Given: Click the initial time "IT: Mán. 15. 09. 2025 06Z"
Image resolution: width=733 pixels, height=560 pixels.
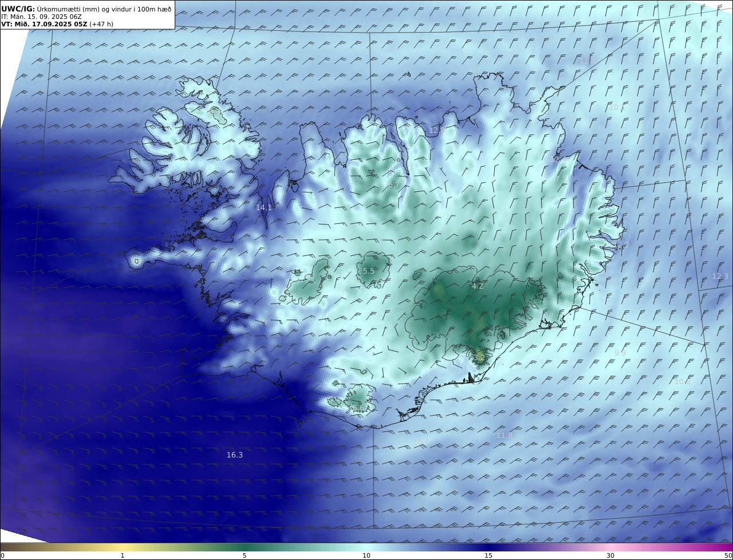Looking at the screenshot, I should pos(41,17).
